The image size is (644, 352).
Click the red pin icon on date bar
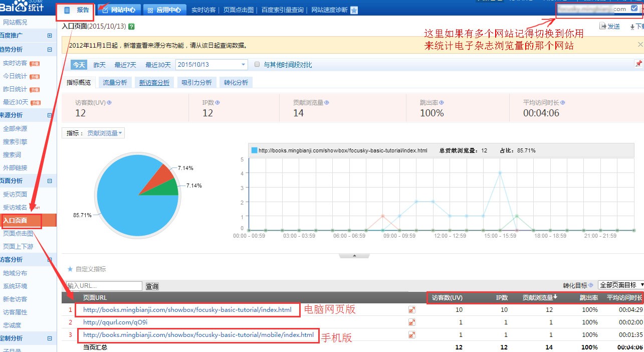click(x=638, y=64)
